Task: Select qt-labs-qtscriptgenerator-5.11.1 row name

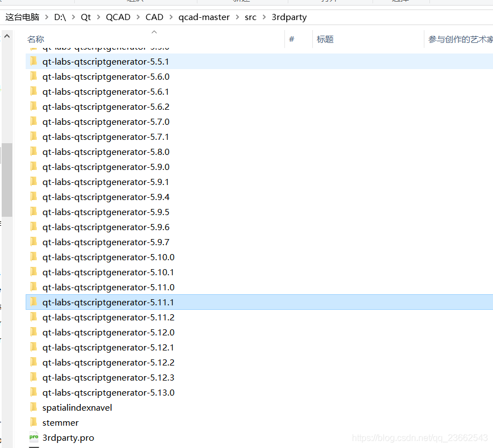Action: coord(108,302)
